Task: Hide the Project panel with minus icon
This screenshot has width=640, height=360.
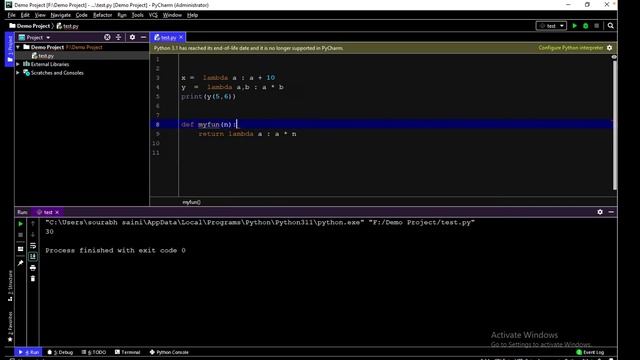Action: click(143, 37)
